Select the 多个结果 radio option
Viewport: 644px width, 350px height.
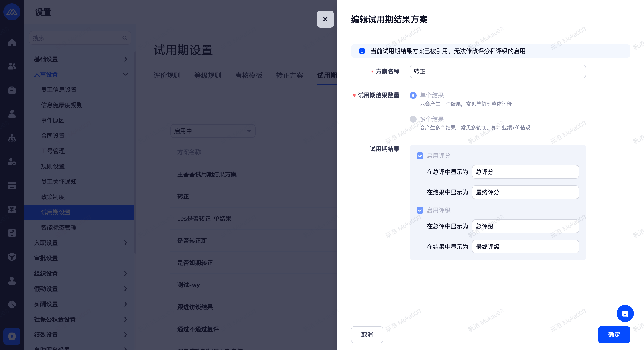coord(413,119)
